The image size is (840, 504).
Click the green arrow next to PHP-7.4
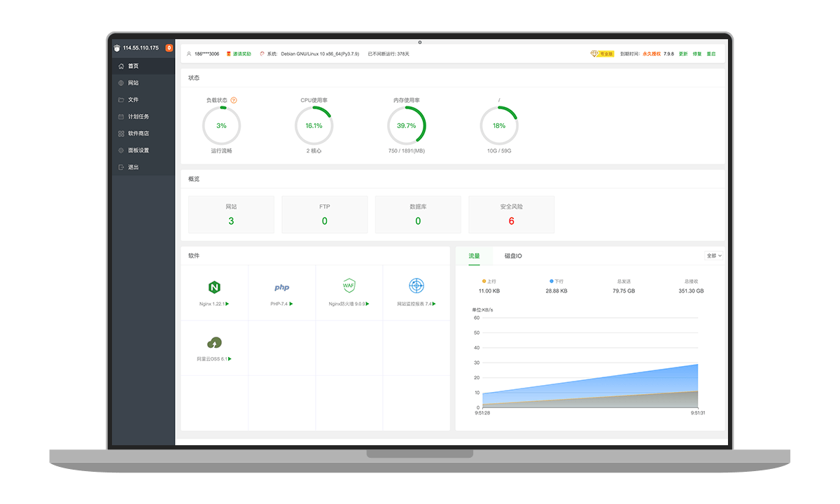tap(291, 304)
